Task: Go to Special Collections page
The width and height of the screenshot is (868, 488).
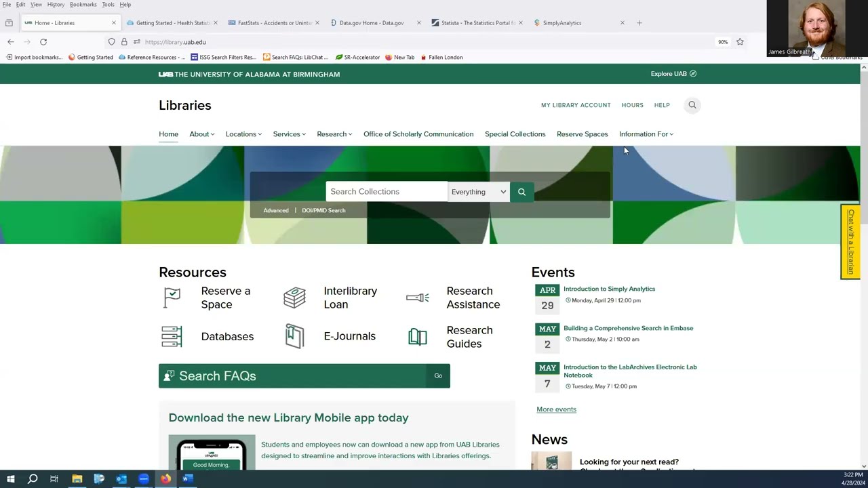Action: [x=515, y=134]
